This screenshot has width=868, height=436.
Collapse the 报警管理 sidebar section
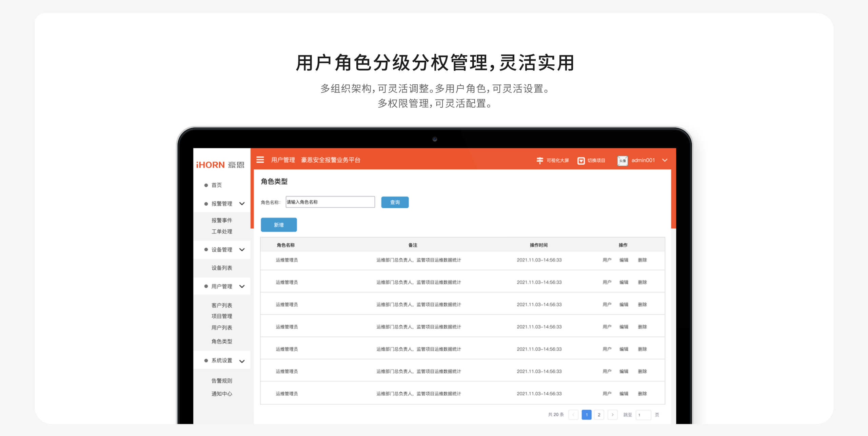(242, 204)
